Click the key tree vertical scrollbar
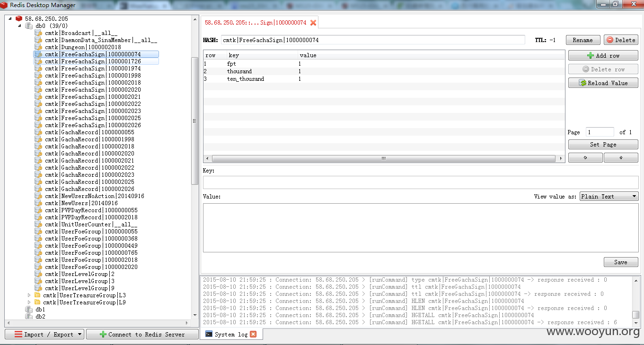 pos(194,121)
